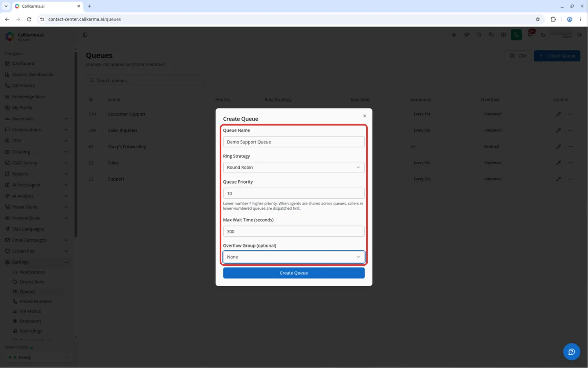Click the logout icon in header

(580, 35)
